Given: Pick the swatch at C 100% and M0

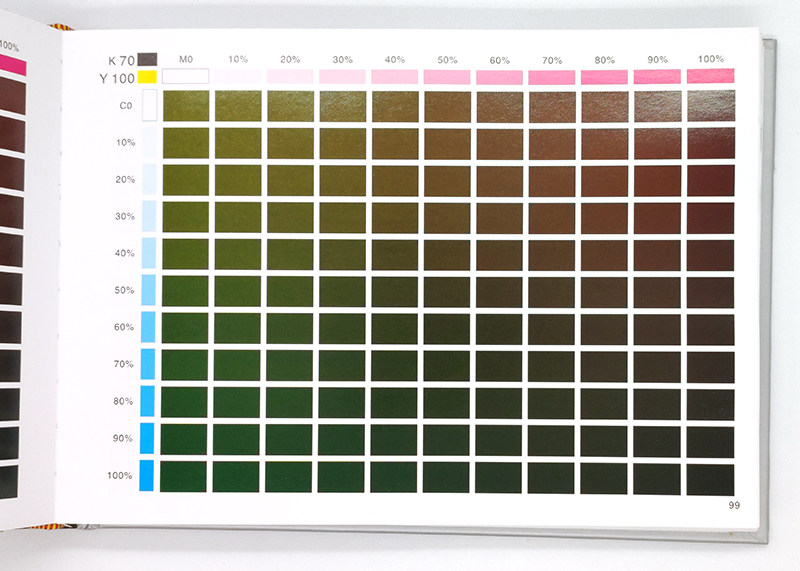Looking at the screenshot, I should coord(183,477).
